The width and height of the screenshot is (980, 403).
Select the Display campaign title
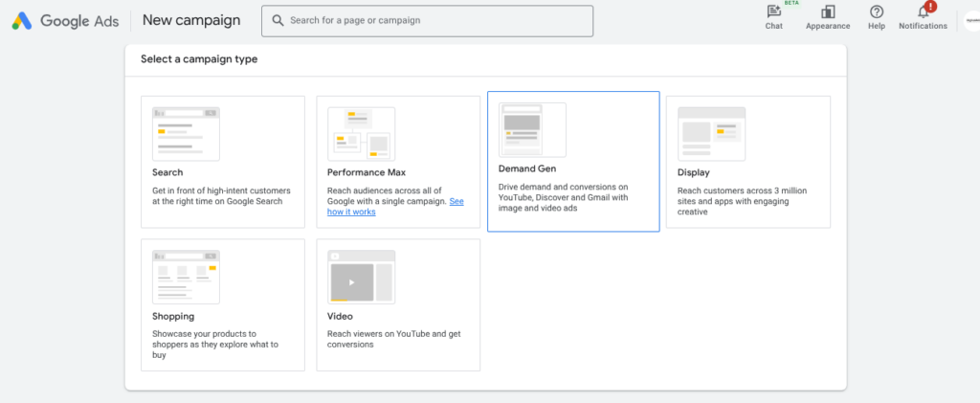[x=694, y=172]
